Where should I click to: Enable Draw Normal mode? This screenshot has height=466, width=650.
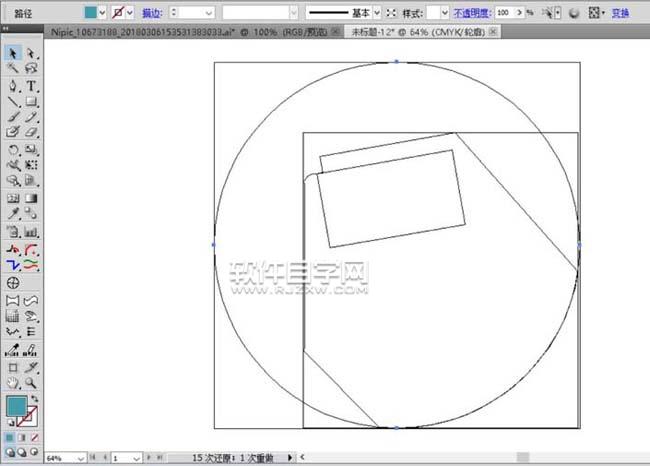click(10, 452)
